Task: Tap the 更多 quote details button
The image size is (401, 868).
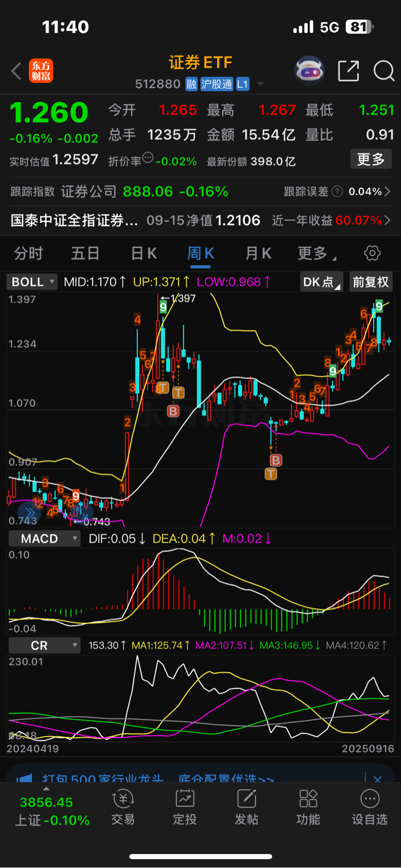Action: 371,159
